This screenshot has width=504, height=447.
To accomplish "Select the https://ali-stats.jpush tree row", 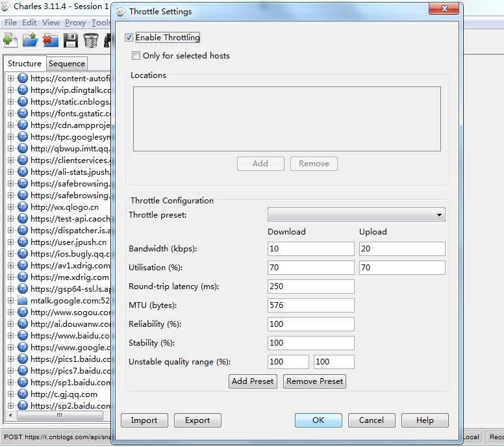I will [x=70, y=172].
